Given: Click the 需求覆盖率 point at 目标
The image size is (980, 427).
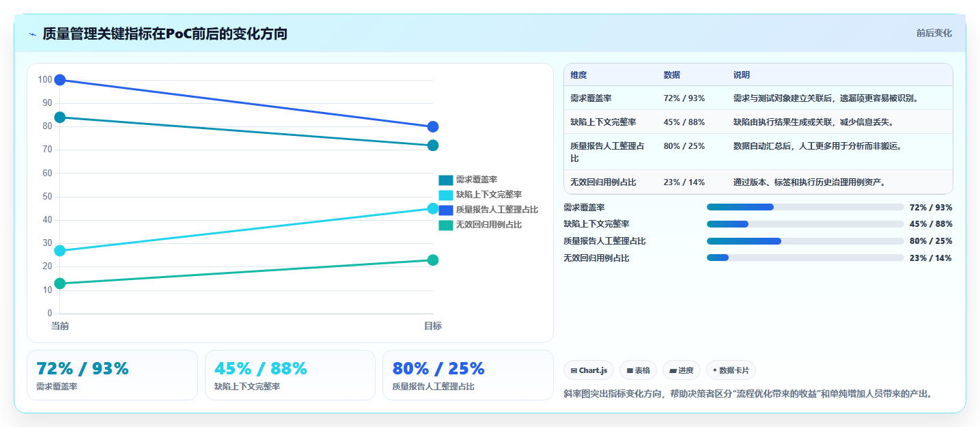Looking at the screenshot, I should [x=433, y=146].
